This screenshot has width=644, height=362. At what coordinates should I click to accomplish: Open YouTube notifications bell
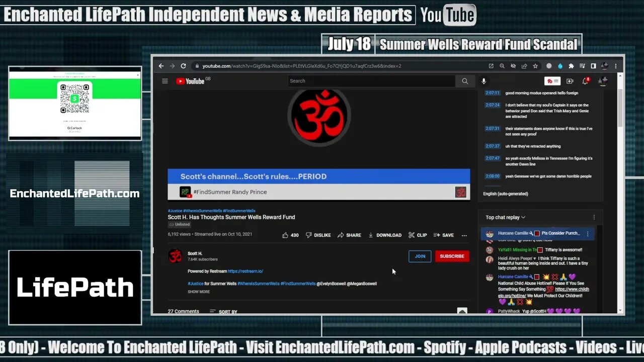pyautogui.click(x=585, y=81)
